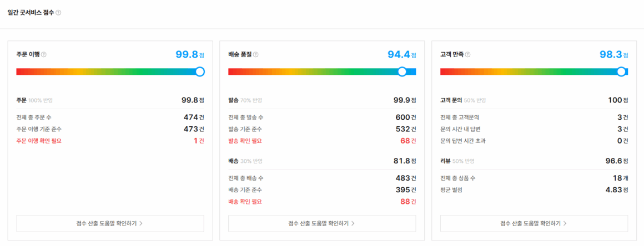The image size is (644, 246).
Task: Open the help icon next to 고객 만족
Action: (x=467, y=54)
